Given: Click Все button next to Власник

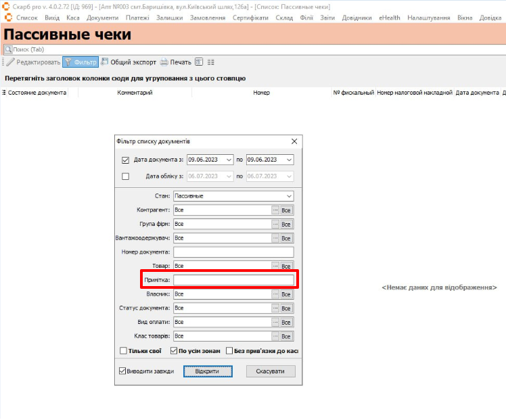Looking at the screenshot, I should tap(286, 294).
